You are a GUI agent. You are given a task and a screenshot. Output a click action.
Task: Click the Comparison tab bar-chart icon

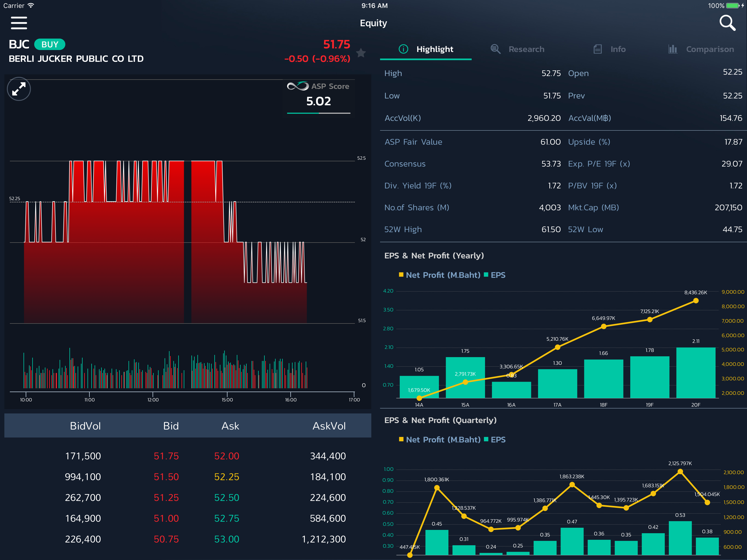tap(673, 49)
